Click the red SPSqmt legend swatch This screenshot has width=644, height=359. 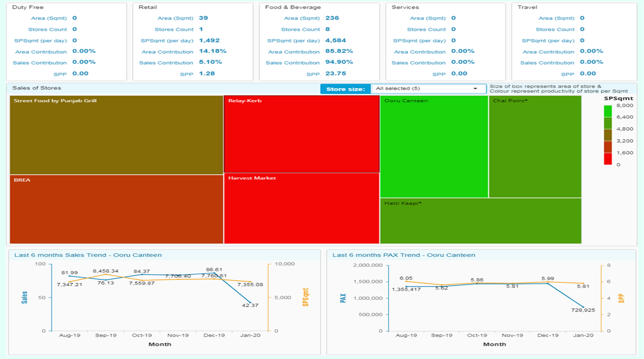pyautogui.click(x=608, y=159)
